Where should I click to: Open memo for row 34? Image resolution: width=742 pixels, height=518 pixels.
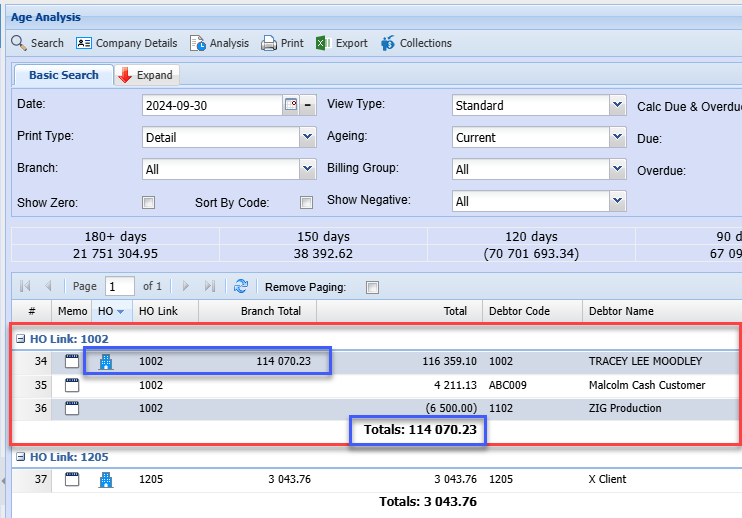71,361
